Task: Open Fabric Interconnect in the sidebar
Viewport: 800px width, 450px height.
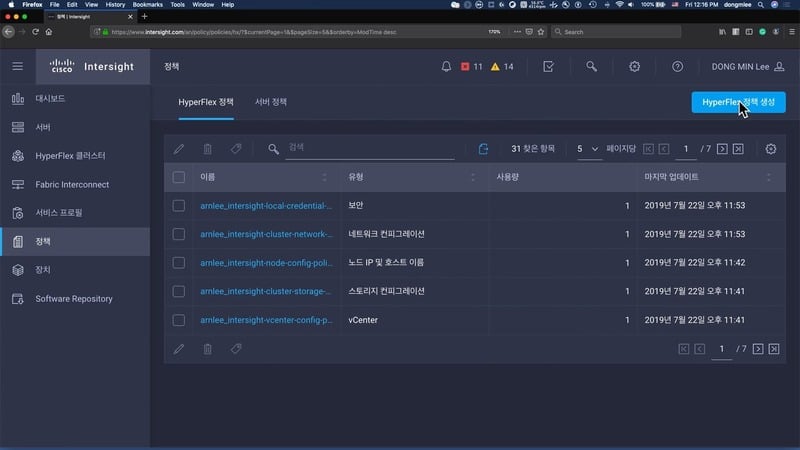Action: [76, 184]
